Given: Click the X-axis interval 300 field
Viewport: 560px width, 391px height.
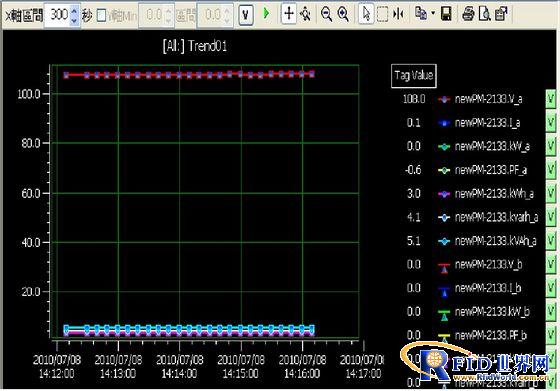Looking at the screenshot, I should [x=58, y=15].
